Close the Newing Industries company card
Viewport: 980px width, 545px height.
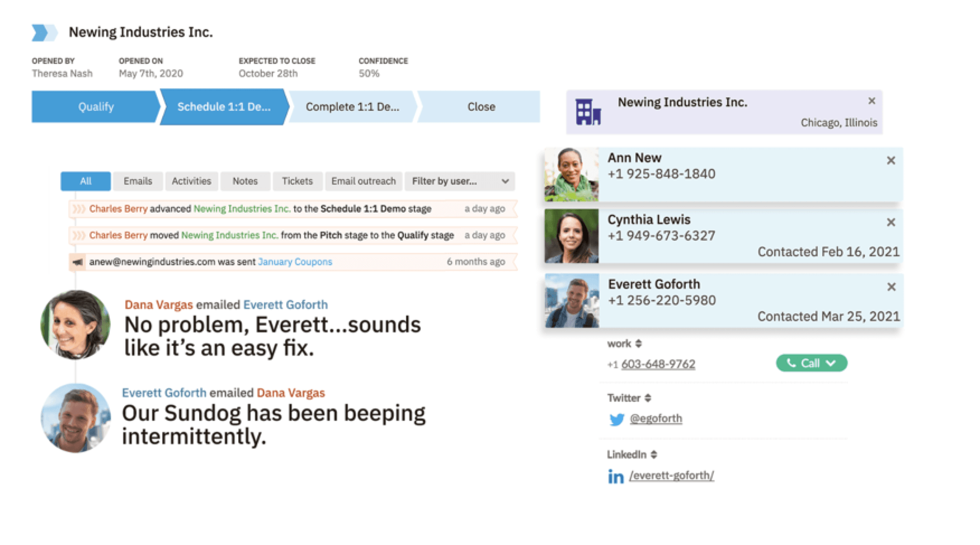pyautogui.click(x=871, y=101)
